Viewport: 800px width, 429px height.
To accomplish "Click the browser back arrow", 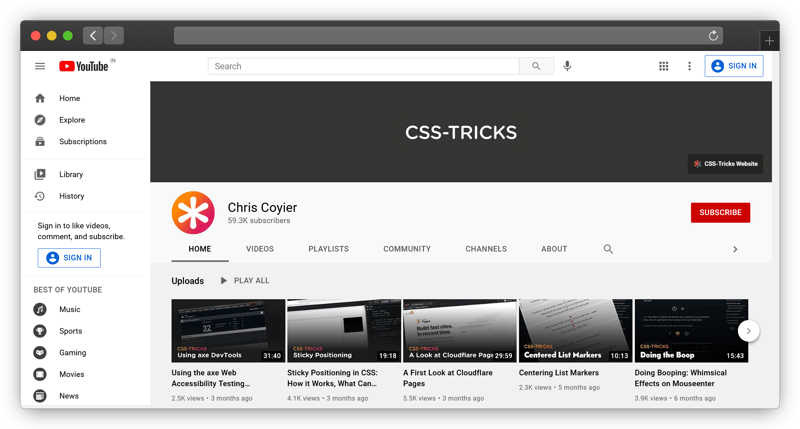I will pyautogui.click(x=93, y=36).
